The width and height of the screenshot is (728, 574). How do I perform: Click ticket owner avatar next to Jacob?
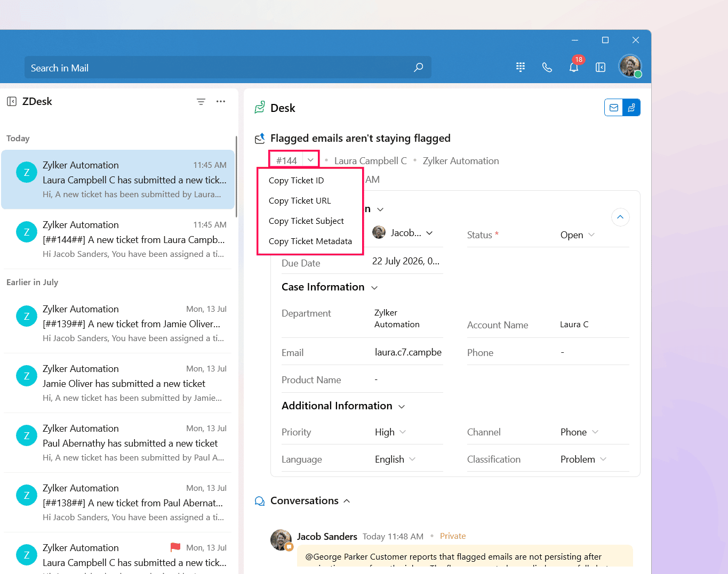[x=379, y=232]
